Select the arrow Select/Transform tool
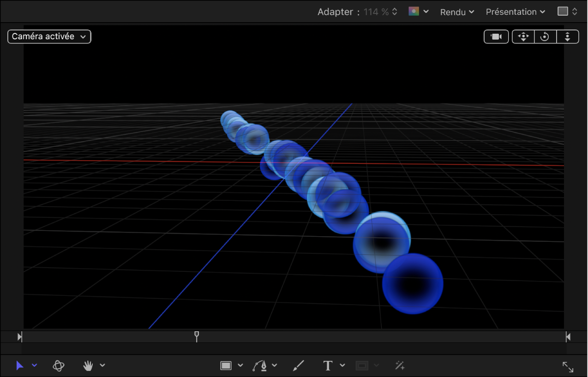Viewport: 588px width, 377px height. (x=19, y=365)
